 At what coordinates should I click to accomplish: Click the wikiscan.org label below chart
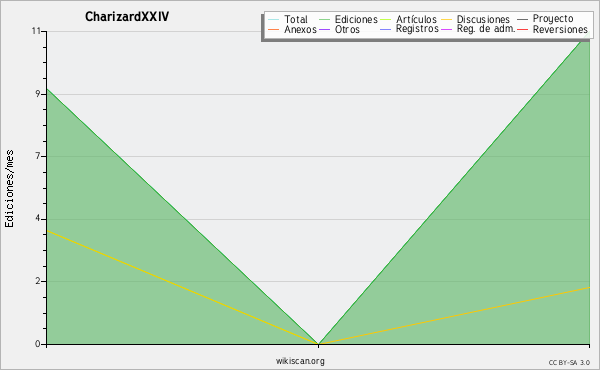300,361
